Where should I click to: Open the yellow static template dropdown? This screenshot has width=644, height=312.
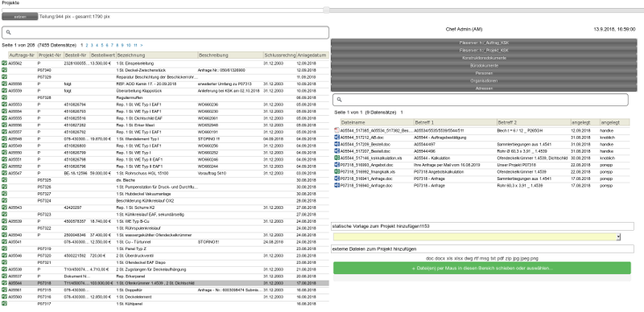tap(477, 237)
